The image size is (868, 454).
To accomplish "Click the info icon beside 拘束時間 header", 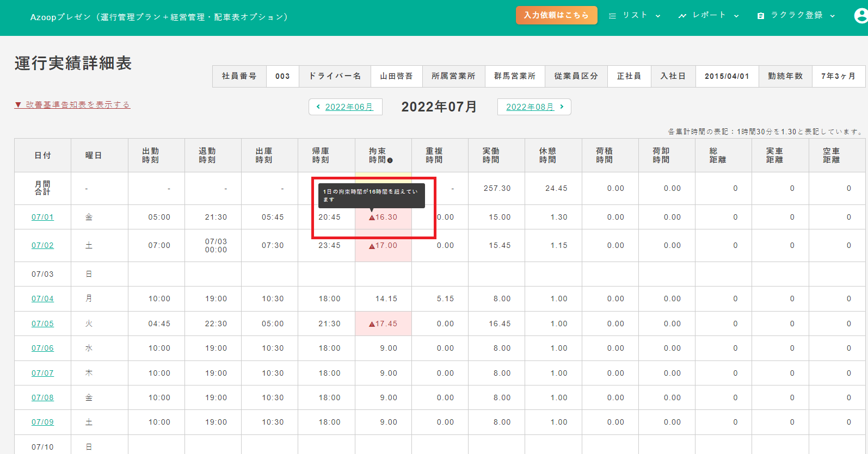I will [x=390, y=160].
